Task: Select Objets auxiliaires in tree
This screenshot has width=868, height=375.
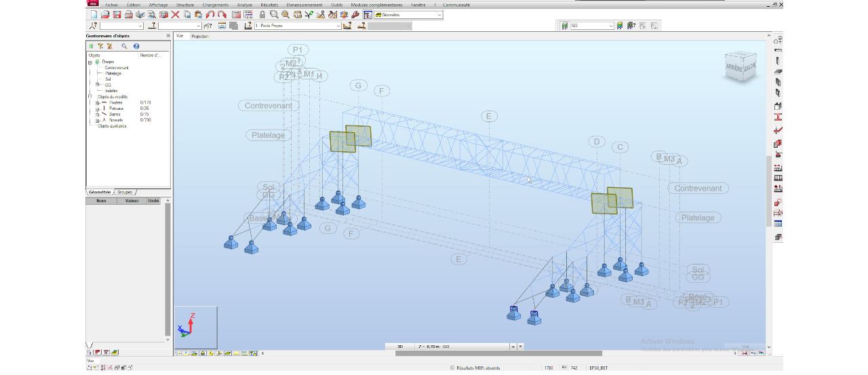Action: click(112, 126)
